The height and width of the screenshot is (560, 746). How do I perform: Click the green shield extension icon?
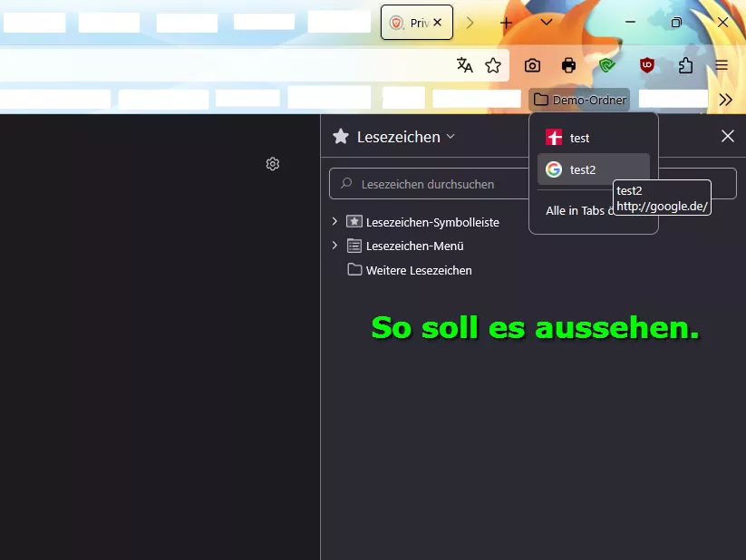[607, 65]
